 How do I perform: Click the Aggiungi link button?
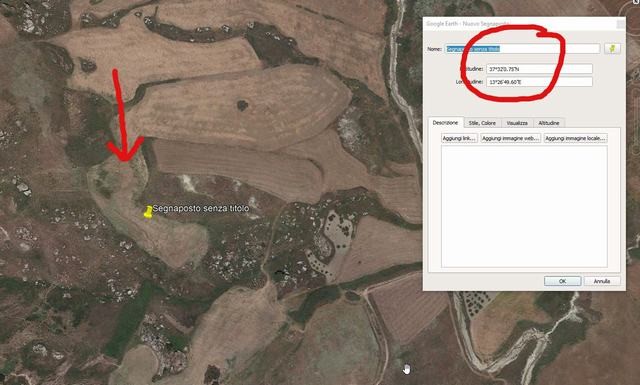[459, 138]
